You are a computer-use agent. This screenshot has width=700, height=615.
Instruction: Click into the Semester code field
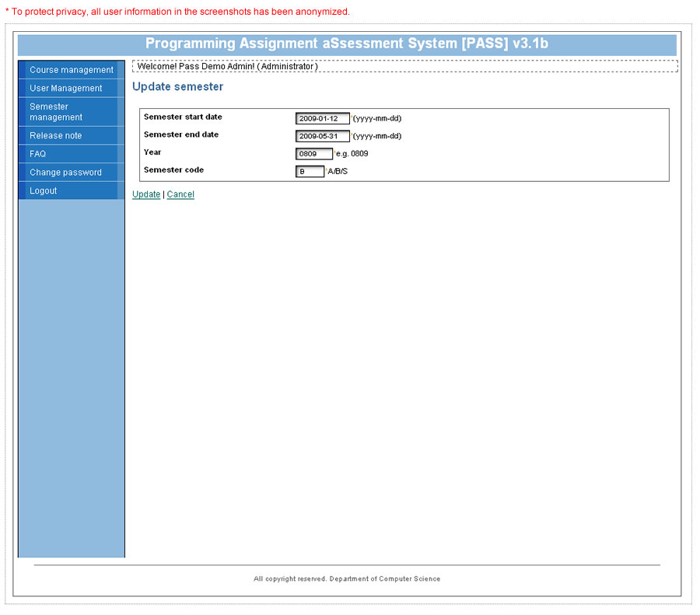[x=310, y=171]
